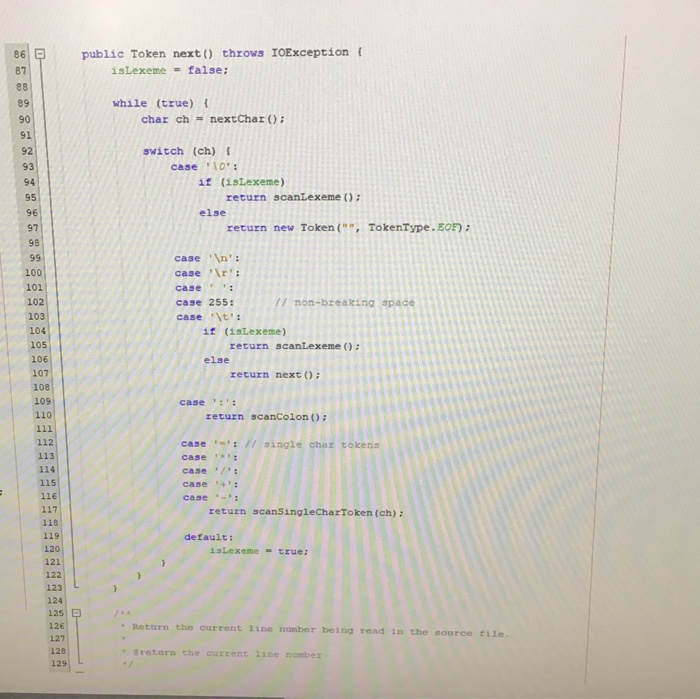The width and height of the screenshot is (700, 699).
Task: Click 'return scanSingleCharToken(ch);' statement
Action: tap(306, 512)
